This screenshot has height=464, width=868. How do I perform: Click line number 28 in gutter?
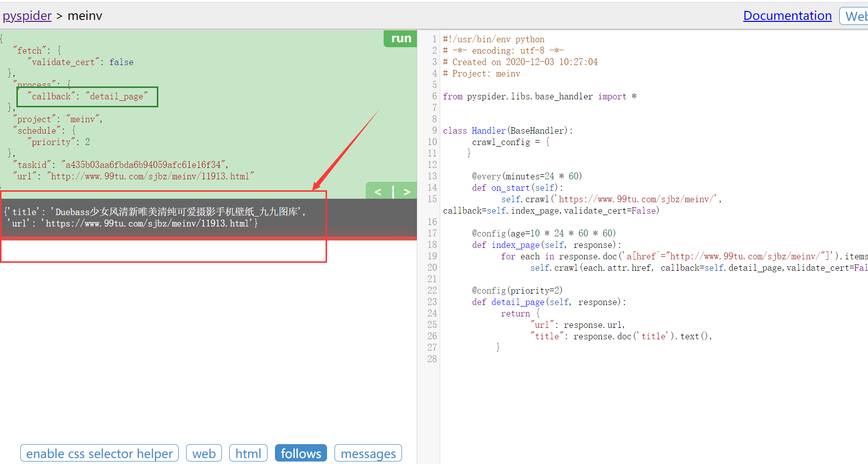[432, 359]
